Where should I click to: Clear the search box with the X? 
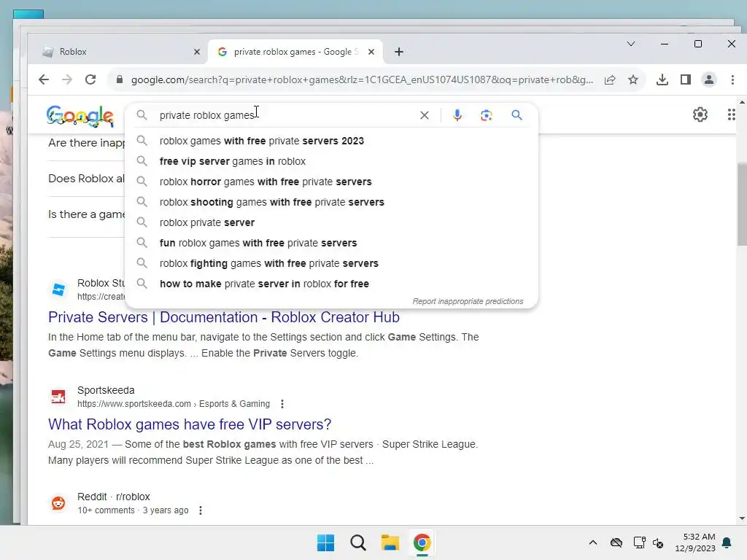[x=424, y=115]
